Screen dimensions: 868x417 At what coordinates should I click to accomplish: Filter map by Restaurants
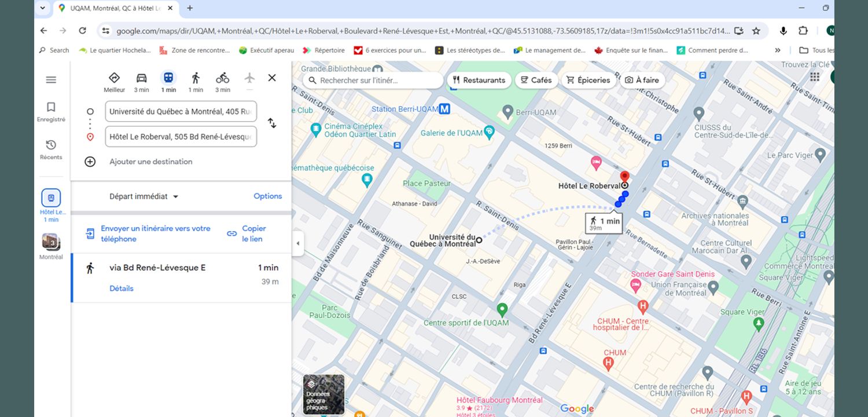(479, 80)
